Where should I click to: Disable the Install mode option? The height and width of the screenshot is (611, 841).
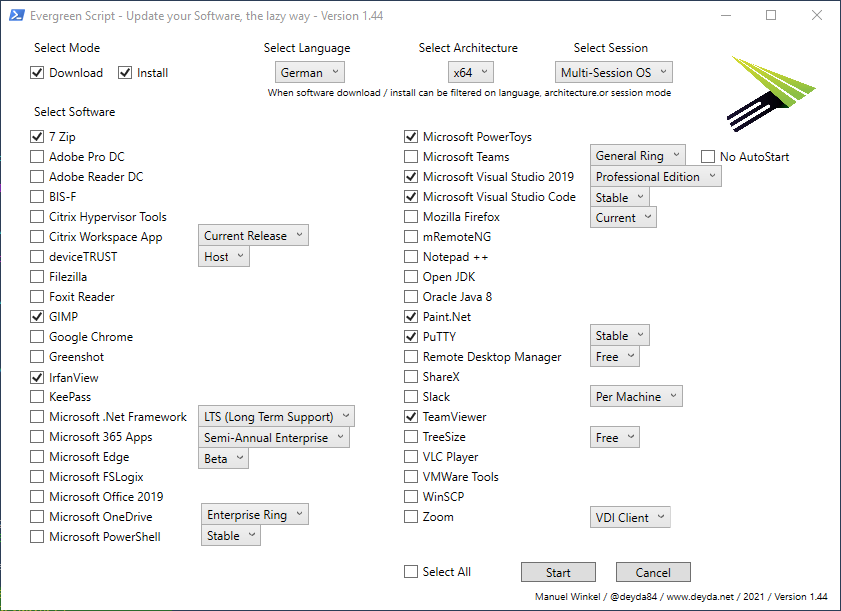(126, 72)
